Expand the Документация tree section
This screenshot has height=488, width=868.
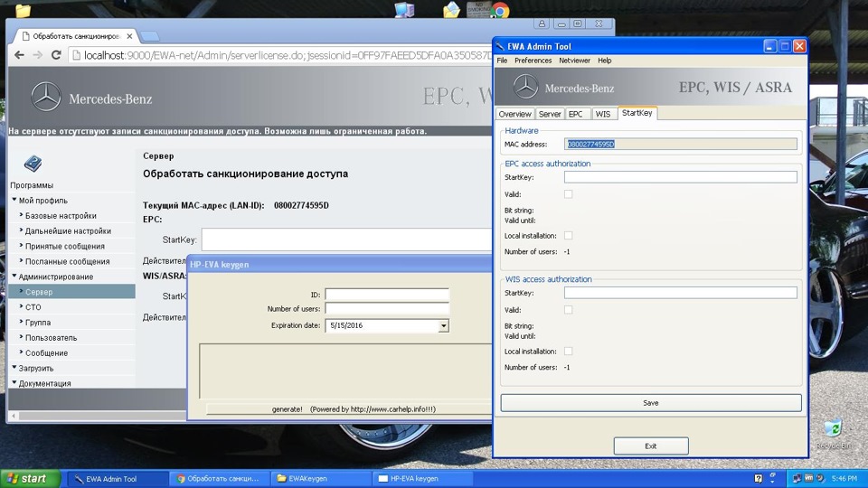(14, 383)
